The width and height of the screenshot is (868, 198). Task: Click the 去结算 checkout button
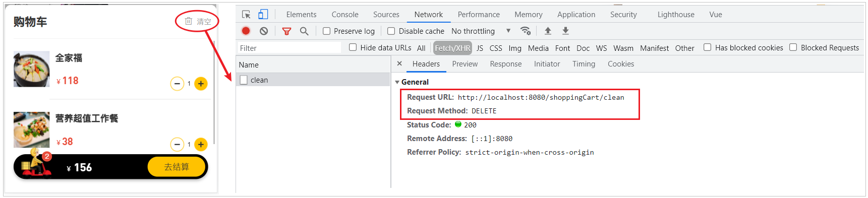(x=177, y=167)
